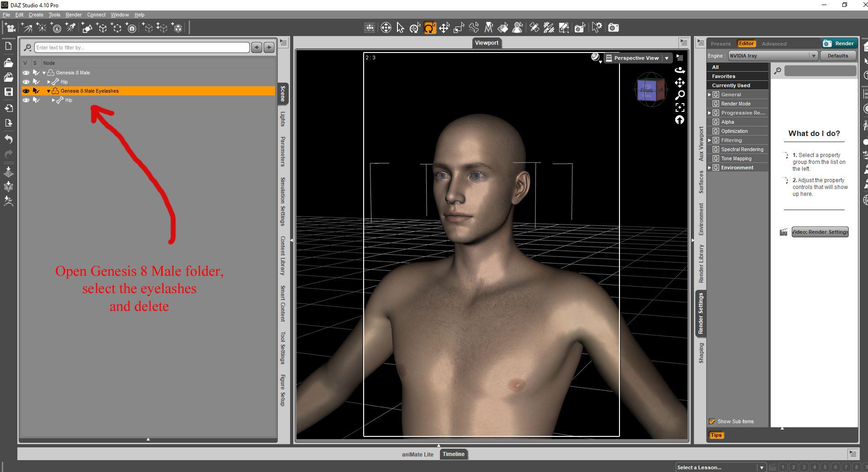Open the Create menu
868x472 pixels.
coord(36,15)
